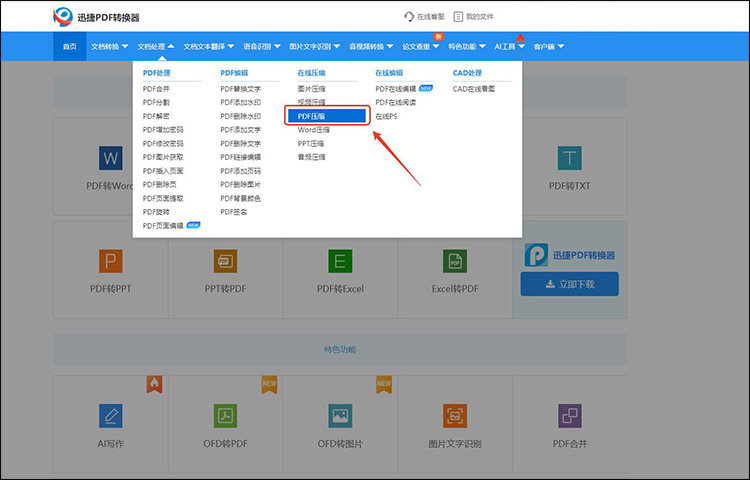Open PDF删除水印 menu item
This screenshot has width=750, height=480.
[241, 116]
